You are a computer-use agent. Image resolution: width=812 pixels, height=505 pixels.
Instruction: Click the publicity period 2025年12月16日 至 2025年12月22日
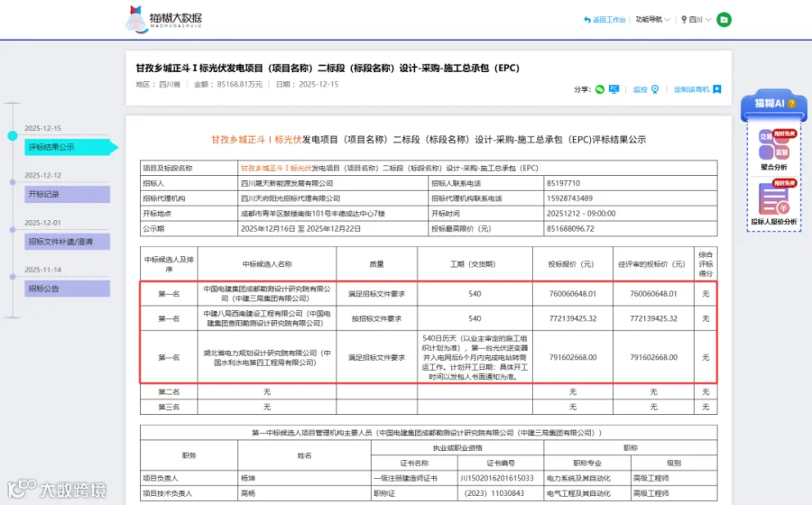tap(300, 228)
